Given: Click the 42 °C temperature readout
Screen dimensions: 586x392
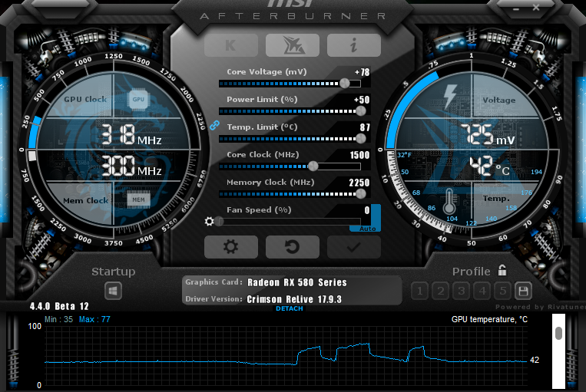Looking at the screenshot, I should [x=489, y=166].
